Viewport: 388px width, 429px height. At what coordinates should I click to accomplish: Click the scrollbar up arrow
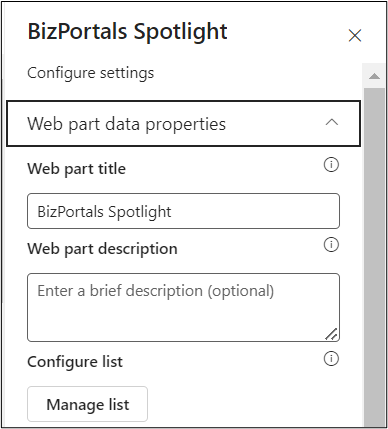coord(375,76)
